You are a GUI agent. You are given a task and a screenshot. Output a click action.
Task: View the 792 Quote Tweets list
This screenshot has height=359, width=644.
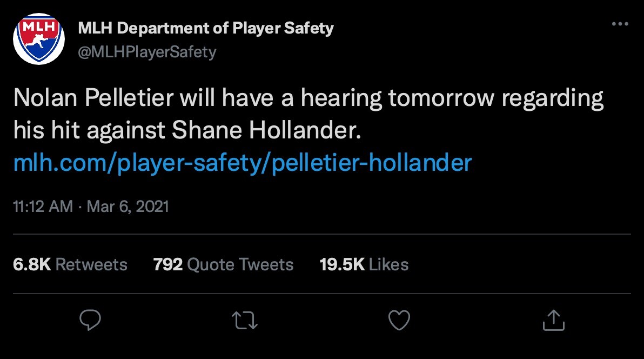(x=223, y=264)
